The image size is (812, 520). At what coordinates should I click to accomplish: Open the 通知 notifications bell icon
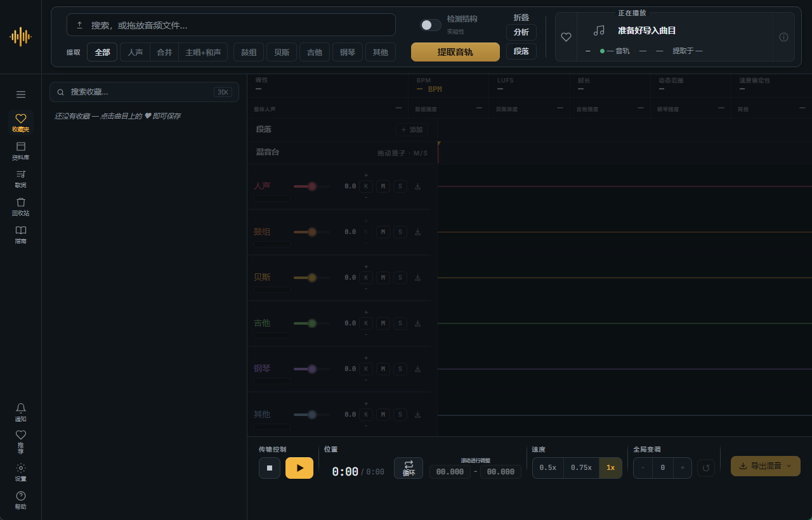pyautogui.click(x=21, y=412)
